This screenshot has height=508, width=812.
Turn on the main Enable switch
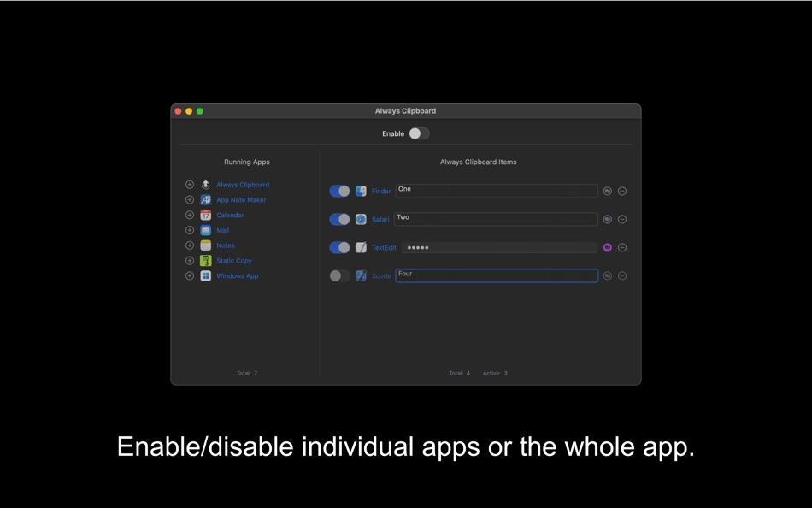click(419, 133)
